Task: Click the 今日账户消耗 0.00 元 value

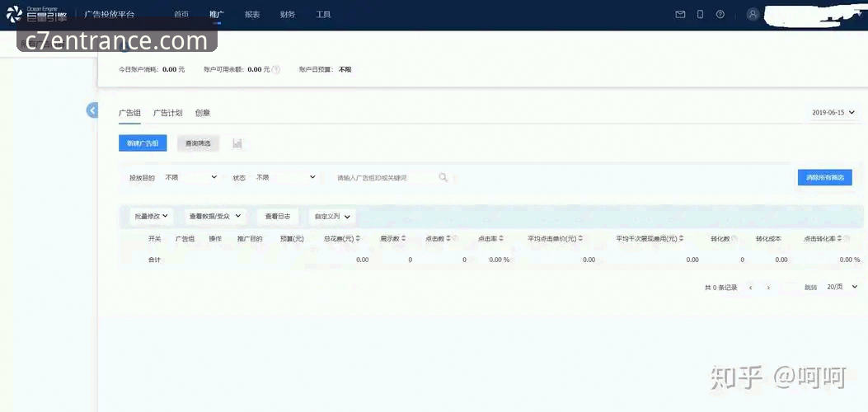Action: [x=152, y=70]
